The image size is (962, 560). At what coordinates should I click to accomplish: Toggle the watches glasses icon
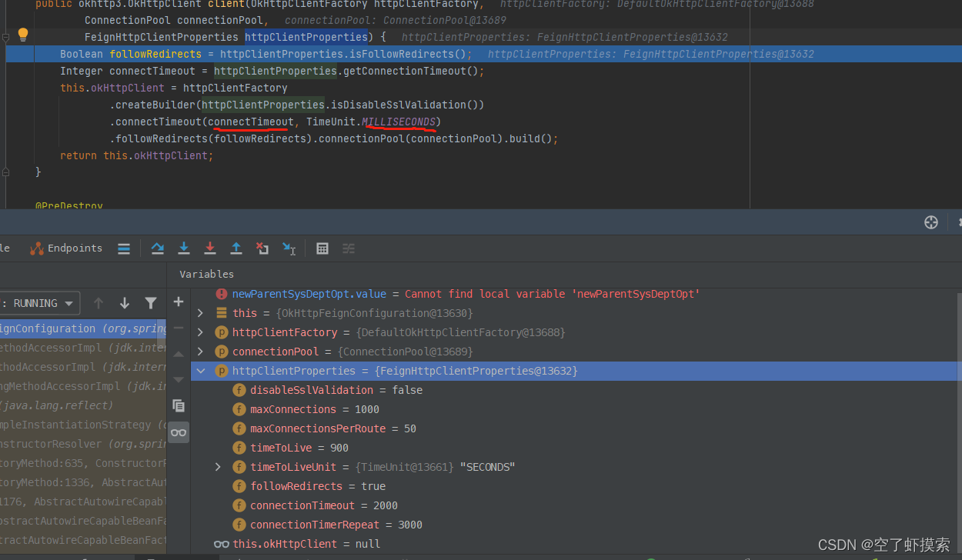(x=179, y=432)
